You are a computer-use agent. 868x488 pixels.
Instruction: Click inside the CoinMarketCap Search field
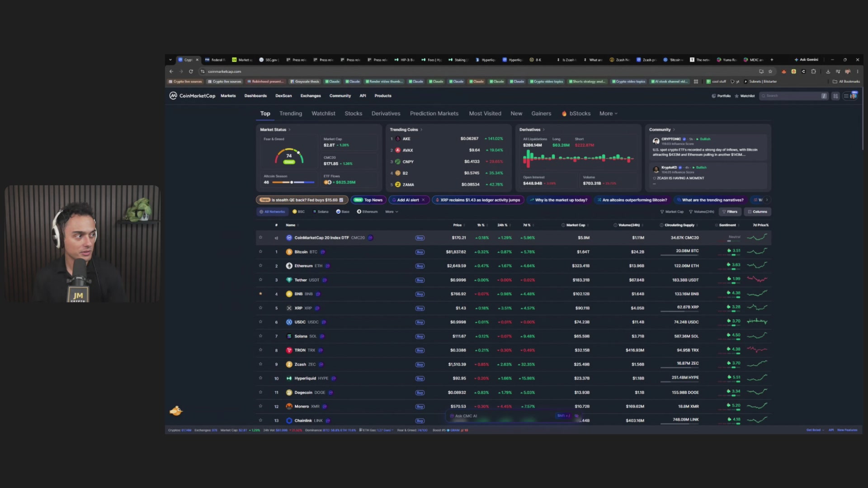tap(793, 96)
